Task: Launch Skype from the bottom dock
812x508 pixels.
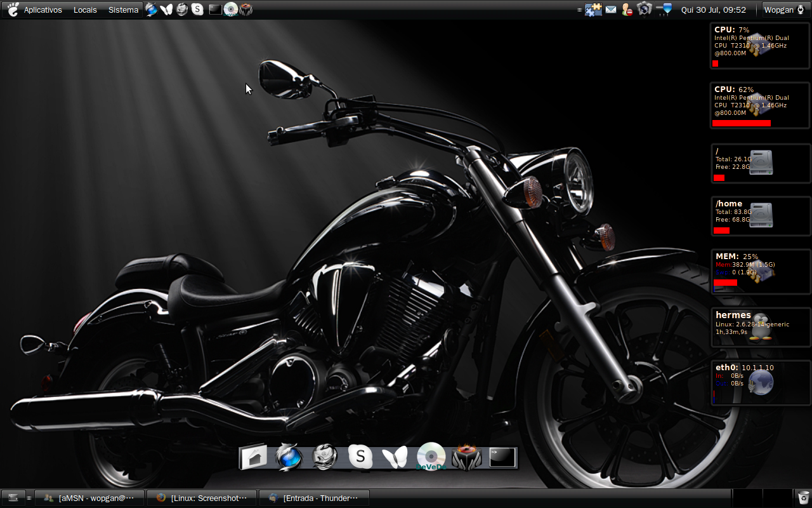Action: pos(360,457)
